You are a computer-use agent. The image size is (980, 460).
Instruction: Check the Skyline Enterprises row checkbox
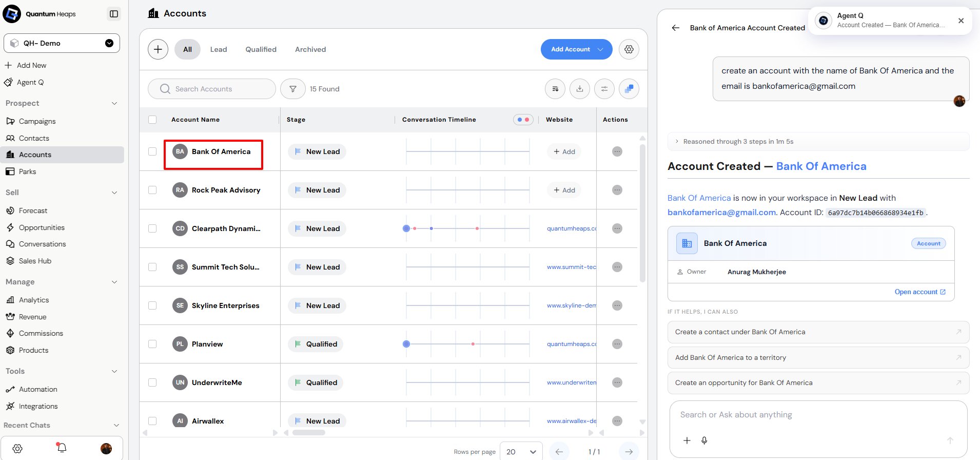tap(152, 305)
